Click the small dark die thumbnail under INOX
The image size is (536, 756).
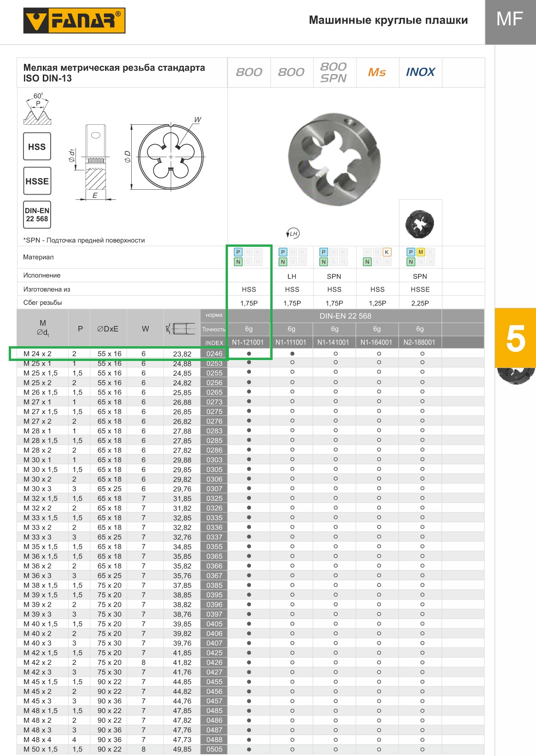[420, 223]
